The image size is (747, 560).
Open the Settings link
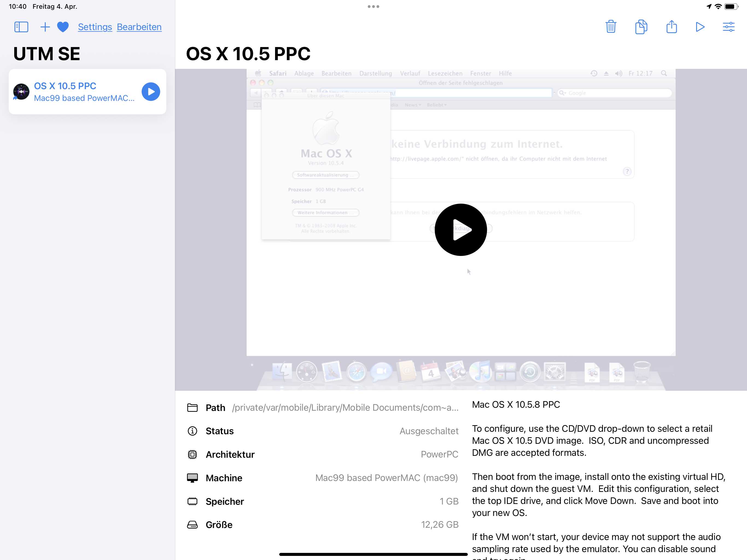coord(95,27)
